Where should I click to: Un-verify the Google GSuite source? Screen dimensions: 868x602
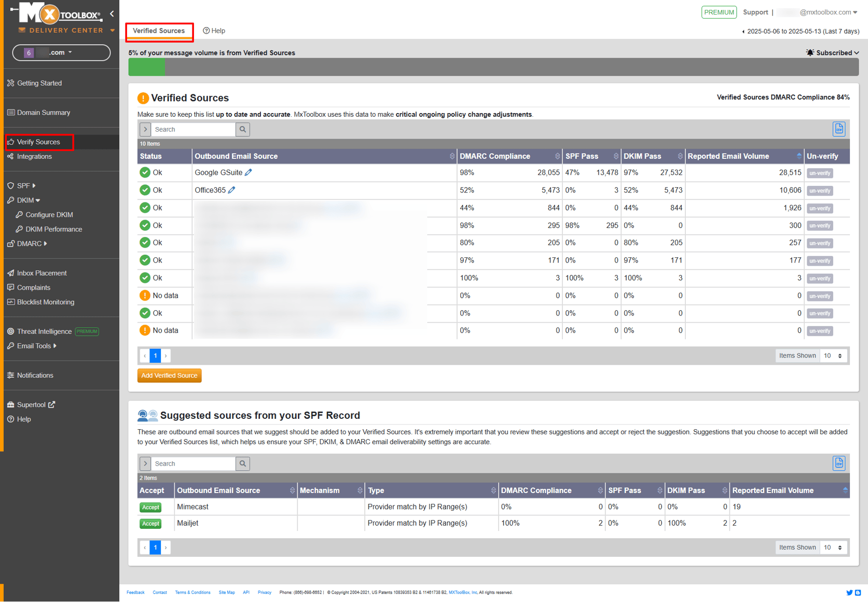click(x=819, y=173)
